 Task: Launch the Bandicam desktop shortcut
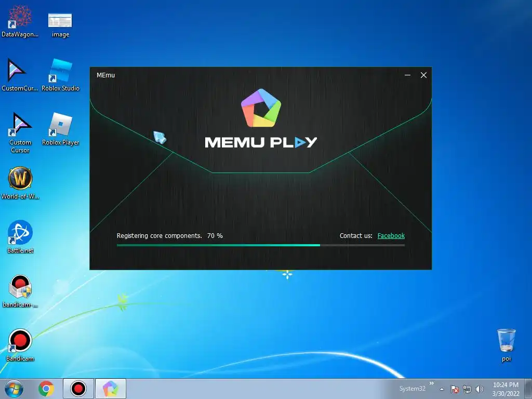point(20,345)
